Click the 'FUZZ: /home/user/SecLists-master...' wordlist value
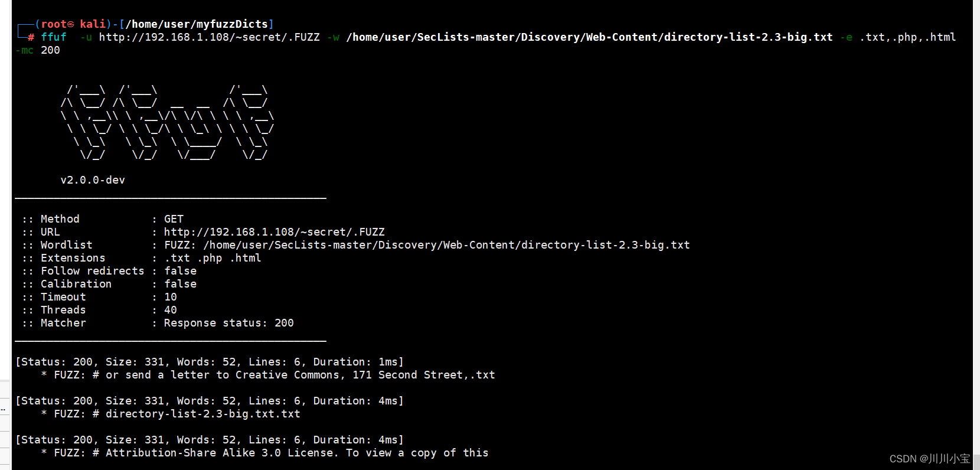 (427, 245)
